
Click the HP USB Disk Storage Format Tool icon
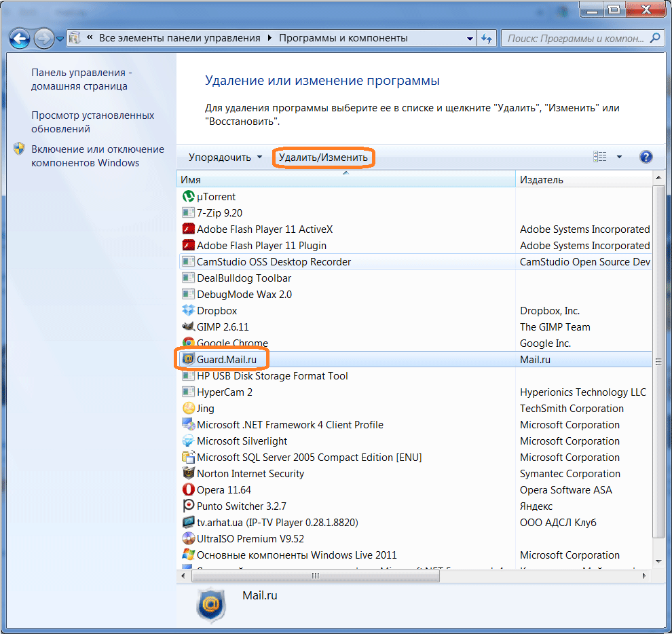click(188, 375)
